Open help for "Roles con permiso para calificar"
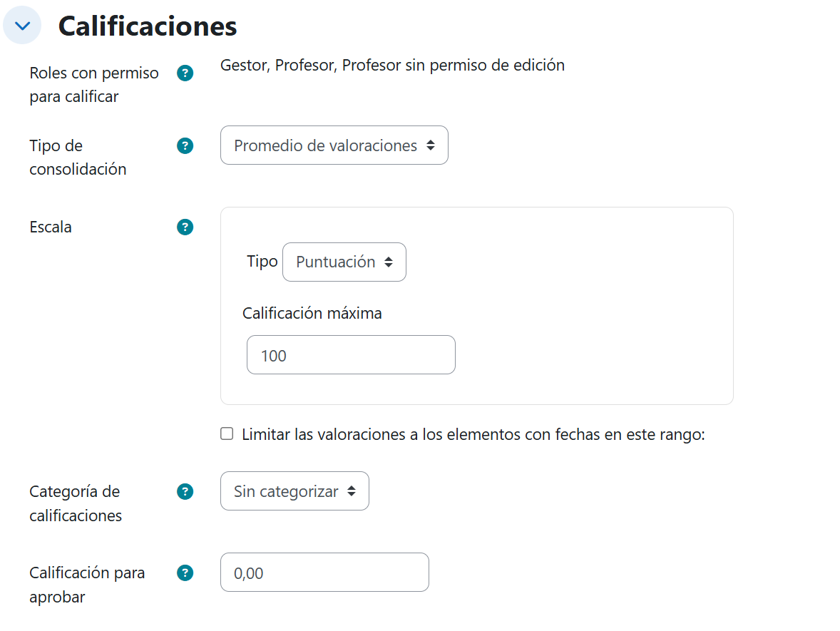 [185, 73]
